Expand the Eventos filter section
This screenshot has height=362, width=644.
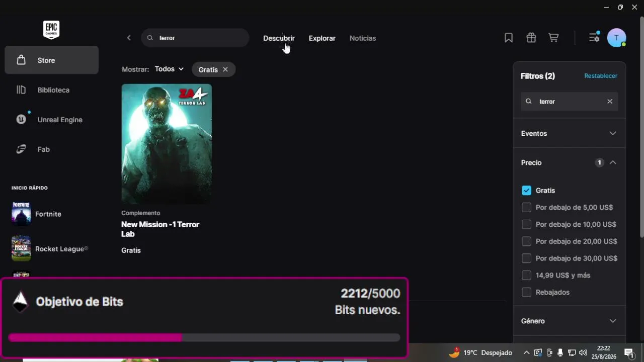tap(569, 133)
